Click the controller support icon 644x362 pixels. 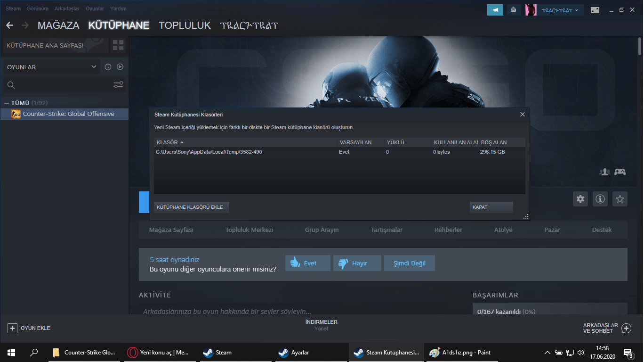tap(620, 172)
